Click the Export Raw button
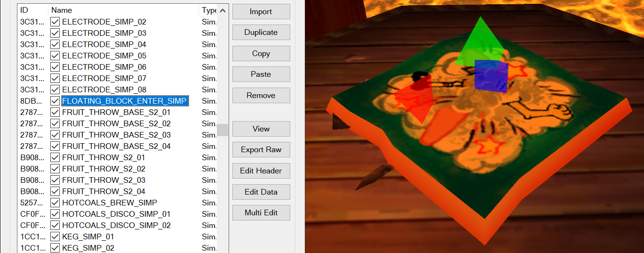644x253 pixels. coord(261,149)
